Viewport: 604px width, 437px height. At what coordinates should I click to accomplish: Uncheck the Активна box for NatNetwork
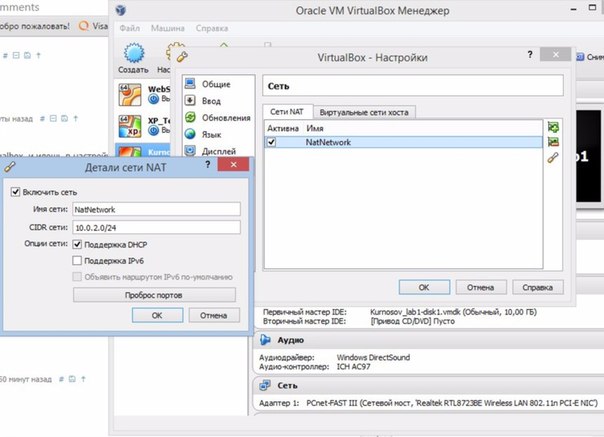(x=272, y=143)
